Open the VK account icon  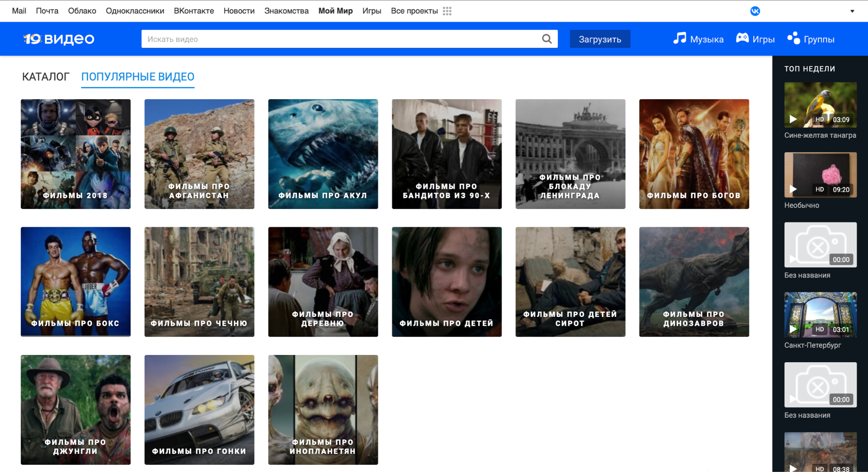755,11
